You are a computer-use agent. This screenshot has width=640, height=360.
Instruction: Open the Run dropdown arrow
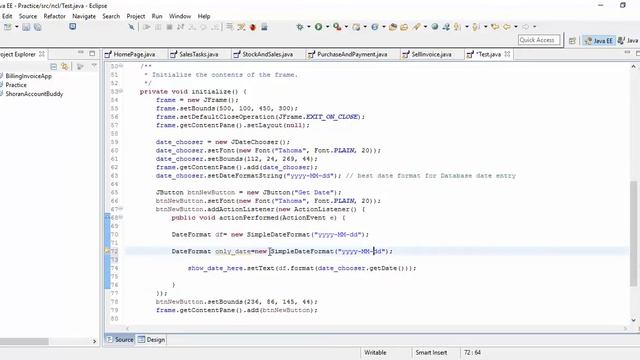click(327, 27)
